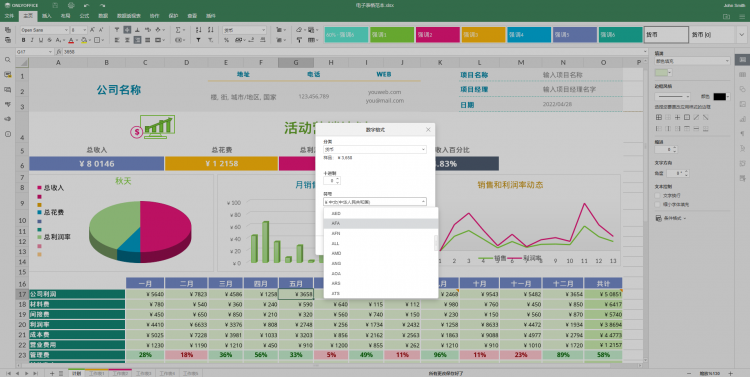The height and width of the screenshot is (377, 750).
Task: Enable the shrink to fit checkbox
Action: point(658,204)
